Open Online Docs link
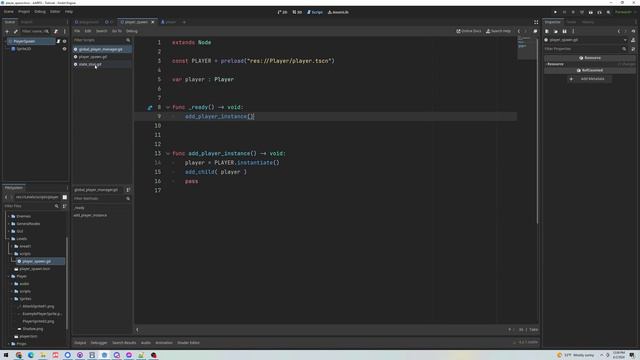 [469, 31]
